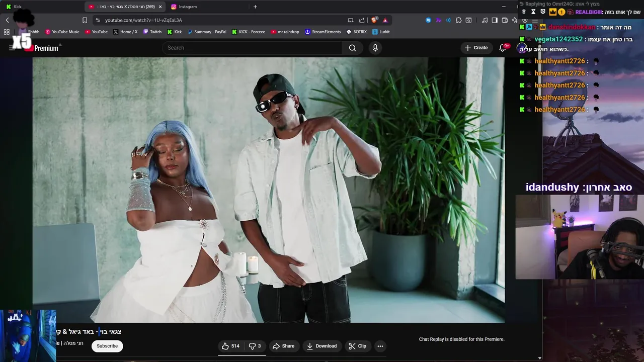Screen dimensions: 644x362
Task: Open the YouTube hamburger guide menu
Action: click(x=12, y=48)
